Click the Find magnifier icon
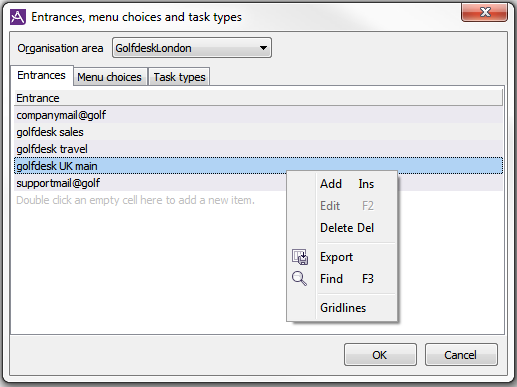The image size is (517, 387). pyautogui.click(x=299, y=279)
